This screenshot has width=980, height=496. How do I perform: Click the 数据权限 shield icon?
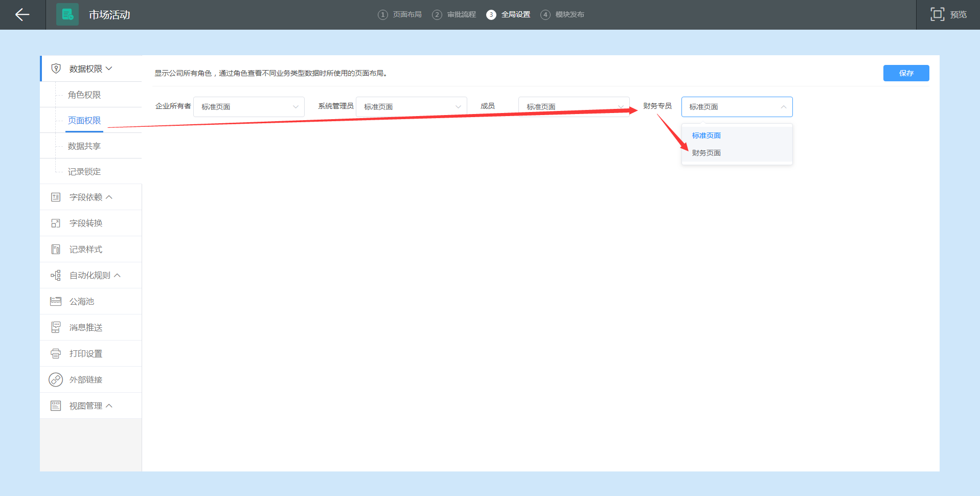56,69
